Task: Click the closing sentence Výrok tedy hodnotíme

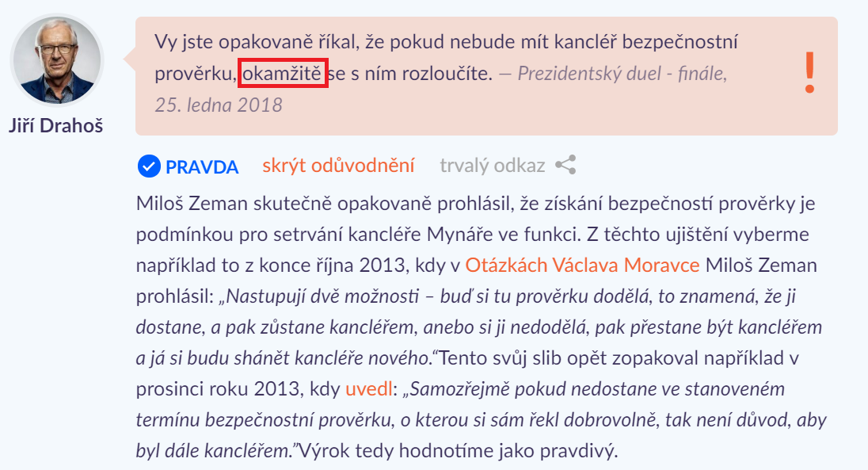Action: (458, 451)
